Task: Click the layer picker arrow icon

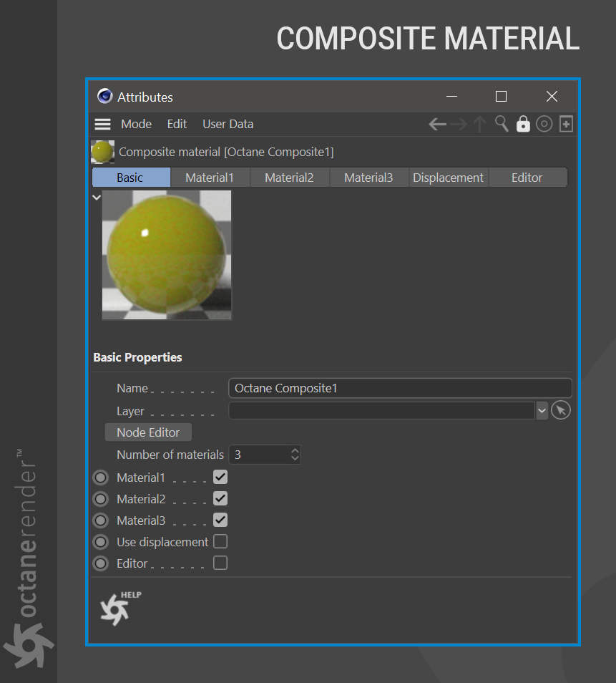Action: (561, 410)
